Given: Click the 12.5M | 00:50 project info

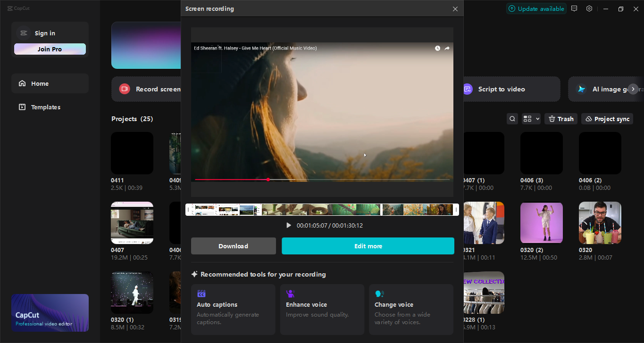Looking at the screenshot, I should click(x=539, y=258).
